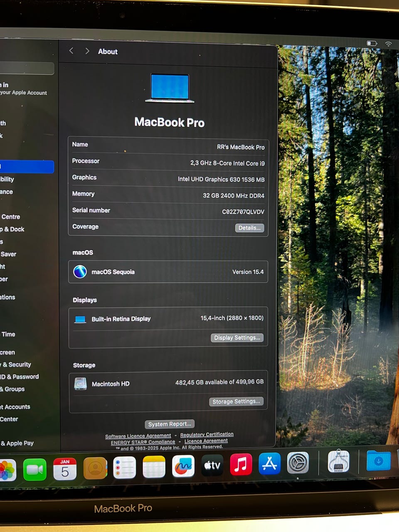Open Internet Accounts in the sidebar

tap(15, 407)
